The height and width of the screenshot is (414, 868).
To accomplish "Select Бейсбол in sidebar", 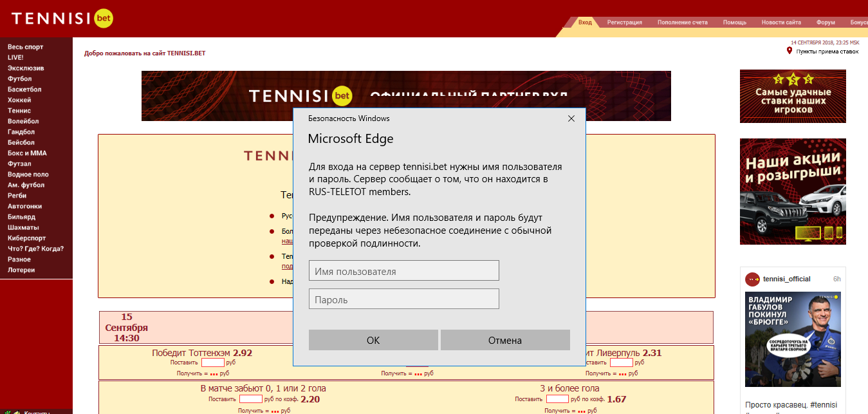I will click(21, 142).
